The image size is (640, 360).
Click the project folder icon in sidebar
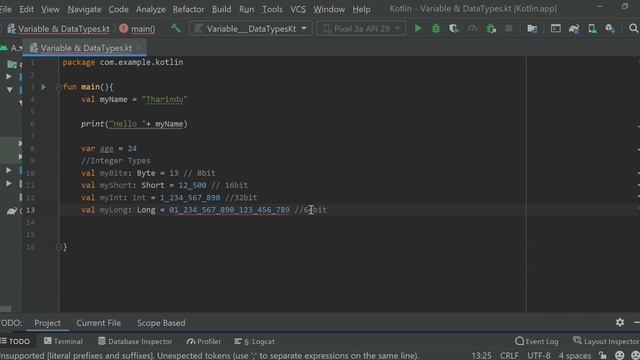12,64
